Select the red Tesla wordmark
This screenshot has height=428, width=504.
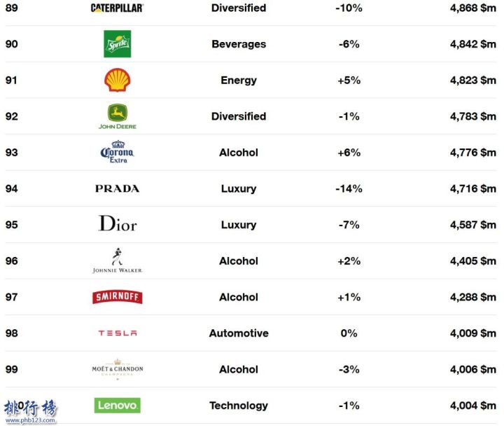click(118, 333)
